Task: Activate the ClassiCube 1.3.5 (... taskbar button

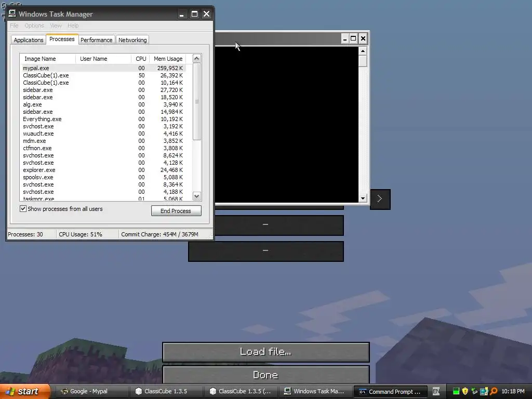Action: [x=240, y=391]
